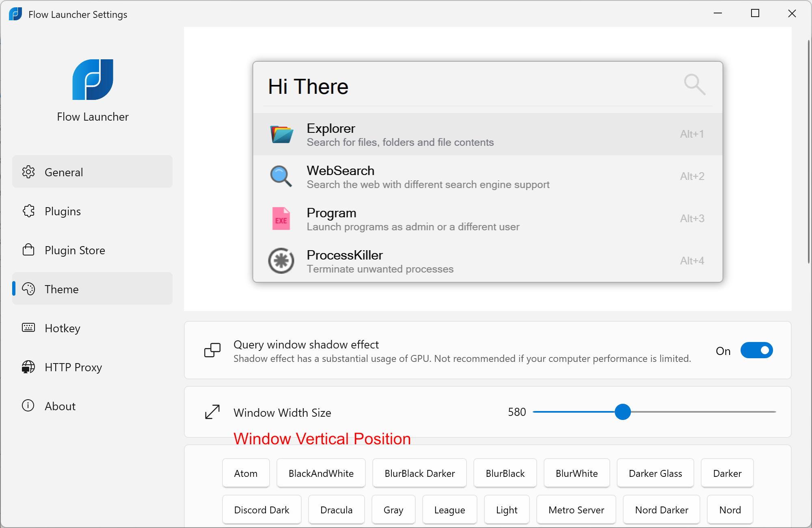This screenshot has width=812, height=528.
Task: Turn off the query window shadow effect
Action: pyautogui.click(x=756, y=350)
